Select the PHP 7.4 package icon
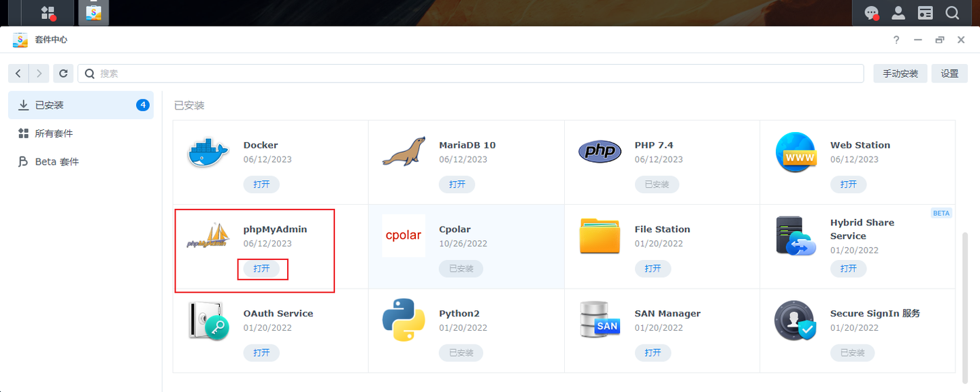 (x=600, y=151)
